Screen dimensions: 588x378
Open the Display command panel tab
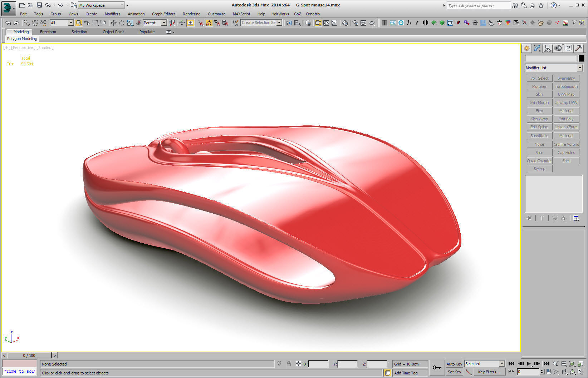(568, 48)
